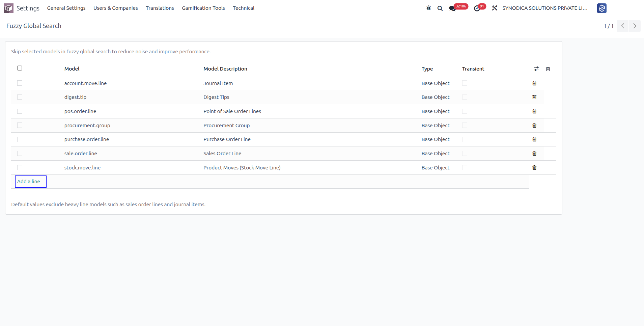Click the header trash icon
The image size is (644, 326).
pyautogui.click(x=548, y=69)
